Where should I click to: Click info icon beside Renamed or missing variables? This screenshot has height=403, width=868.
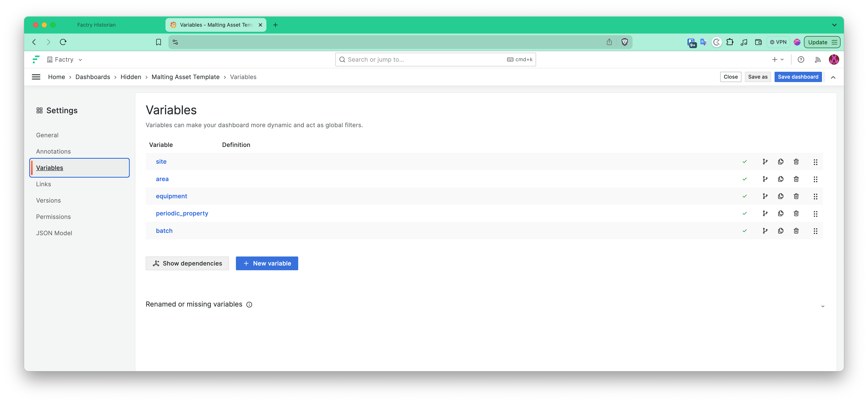pyautogui.click(x=249, y=305)
